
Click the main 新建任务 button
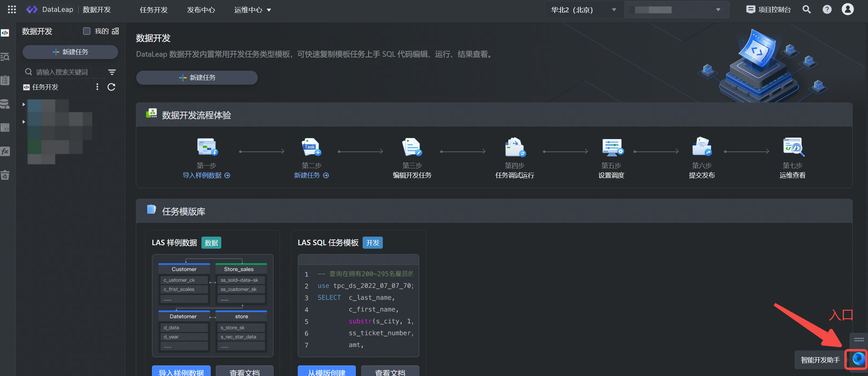coord(197,78)
